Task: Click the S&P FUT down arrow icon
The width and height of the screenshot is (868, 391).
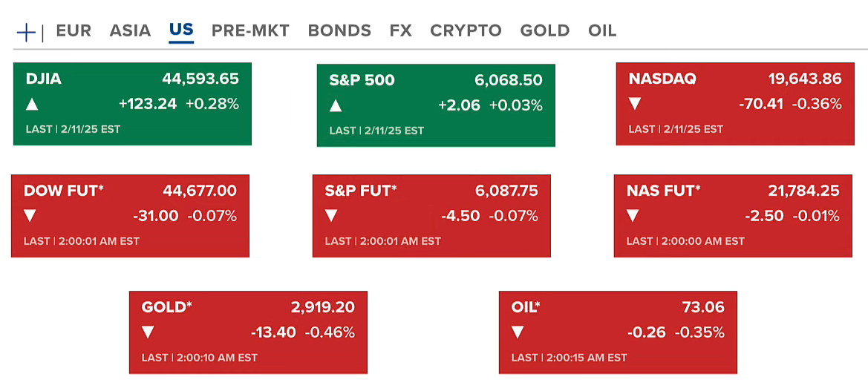Action: [x=331, y=216]
